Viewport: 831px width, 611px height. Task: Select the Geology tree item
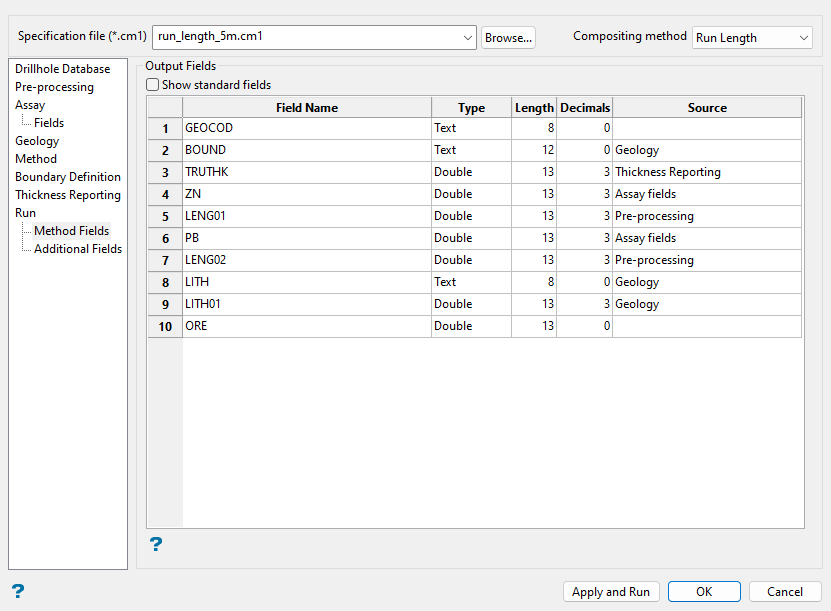click(x=37, y=141)
